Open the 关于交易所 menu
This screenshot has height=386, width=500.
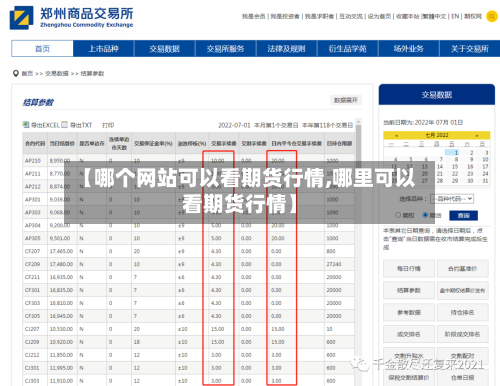(x=470, y=49)
